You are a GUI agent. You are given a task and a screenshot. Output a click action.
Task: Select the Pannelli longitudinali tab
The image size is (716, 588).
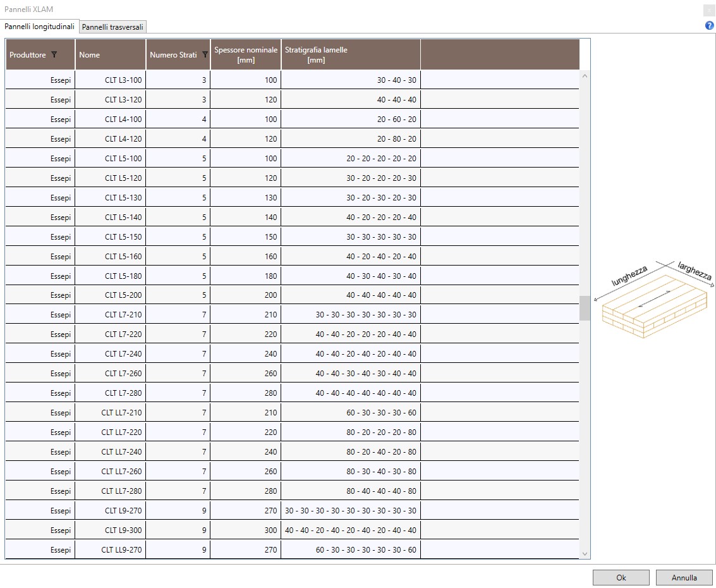pyautogui.click(x=39, y=27)
